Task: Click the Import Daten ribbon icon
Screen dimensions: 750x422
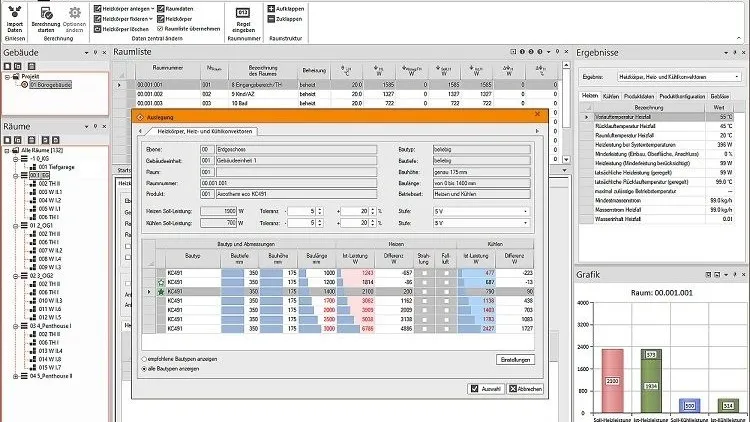Action: click(14, 12)
